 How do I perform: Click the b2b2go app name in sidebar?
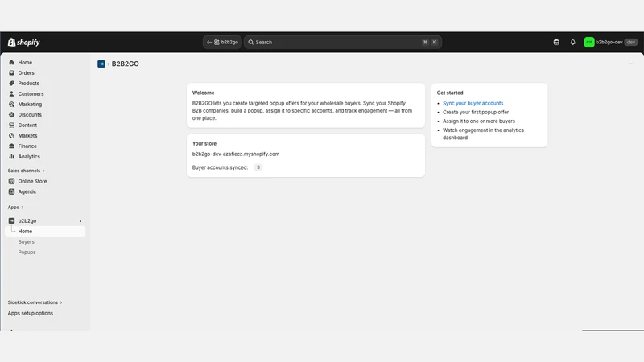click(x=27, y=220)
